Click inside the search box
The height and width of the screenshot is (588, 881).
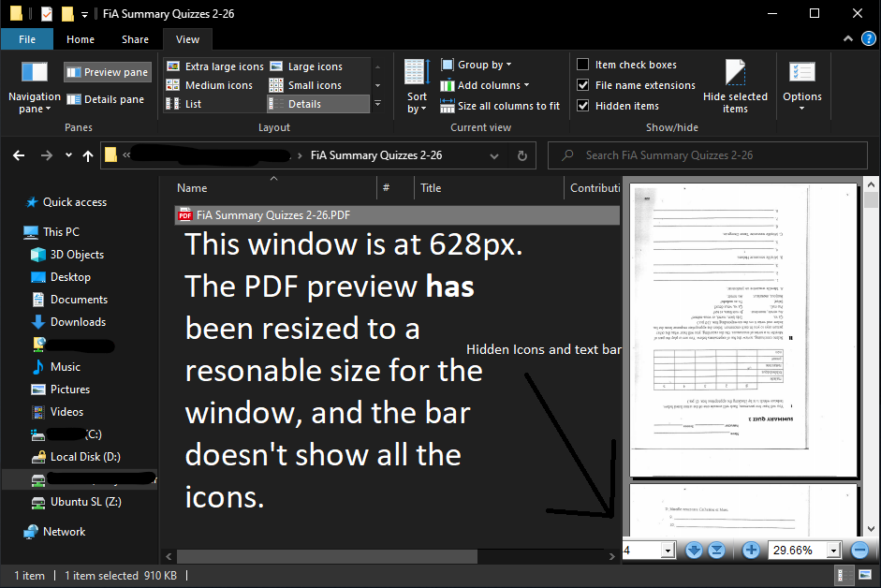pos(708,155)
